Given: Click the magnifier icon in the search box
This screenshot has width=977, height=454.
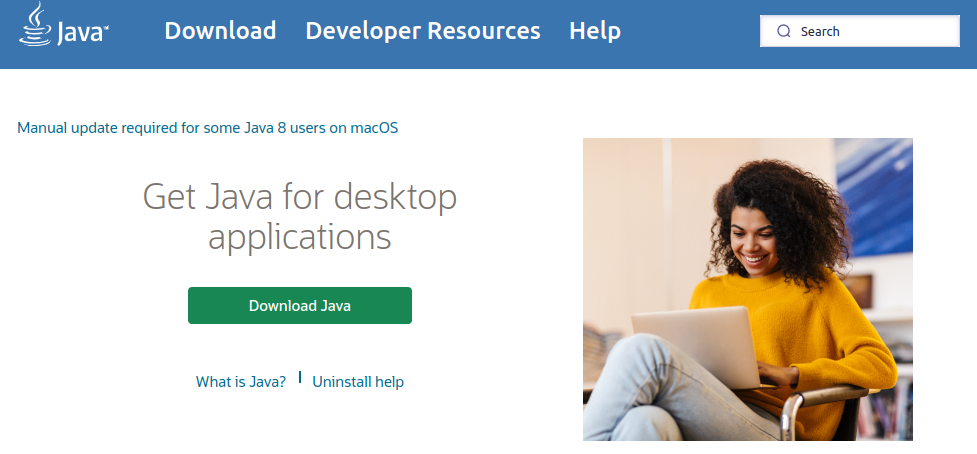Looking at the screenshot, I should [x=784, y=31].
